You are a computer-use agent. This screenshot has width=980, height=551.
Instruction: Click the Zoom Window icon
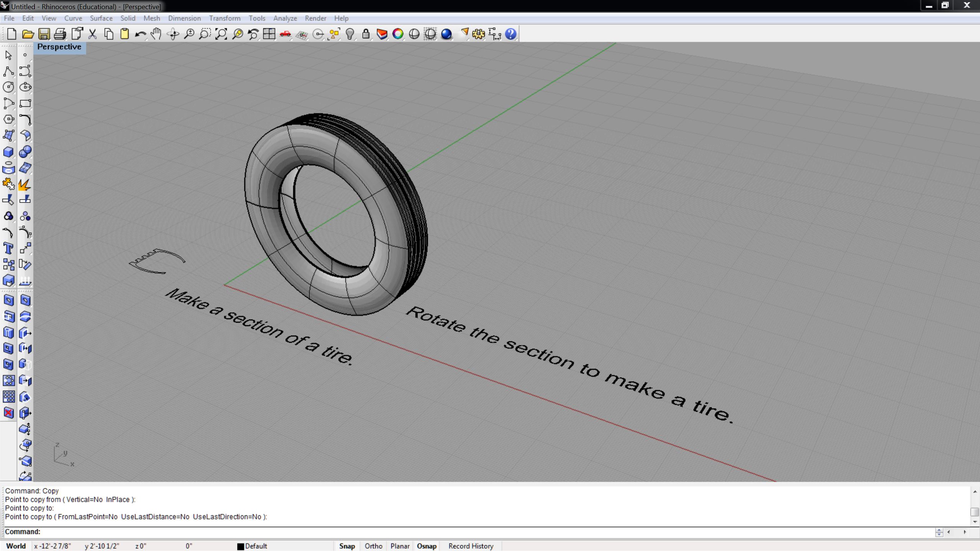(205, 34)
